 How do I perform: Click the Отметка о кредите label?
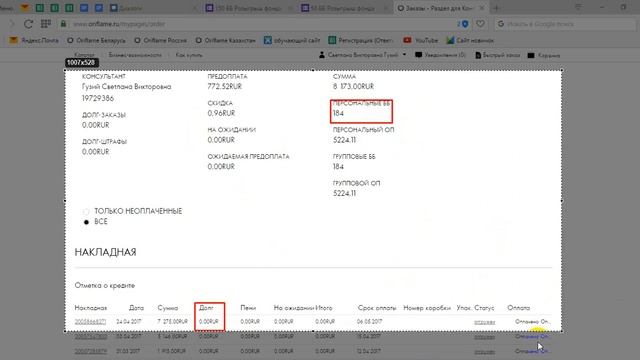(x=105, y=285)
